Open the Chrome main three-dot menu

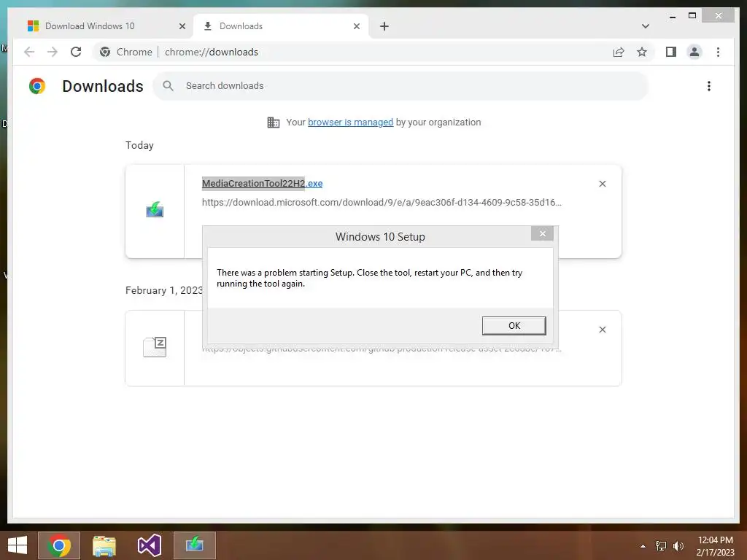pos(718,52)
